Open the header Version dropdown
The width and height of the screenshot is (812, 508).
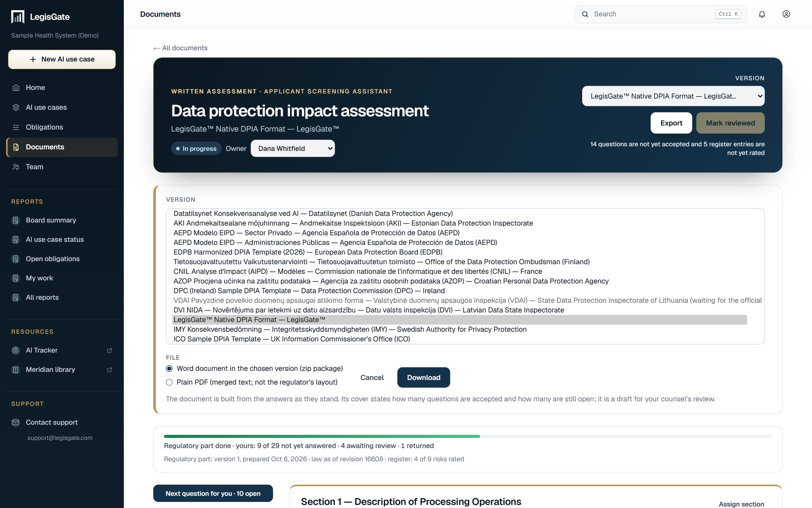(673, 96)
